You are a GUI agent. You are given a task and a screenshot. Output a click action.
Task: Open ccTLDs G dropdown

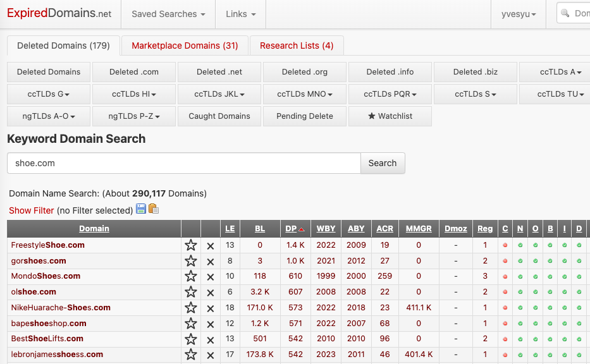[x=49, y=94]
